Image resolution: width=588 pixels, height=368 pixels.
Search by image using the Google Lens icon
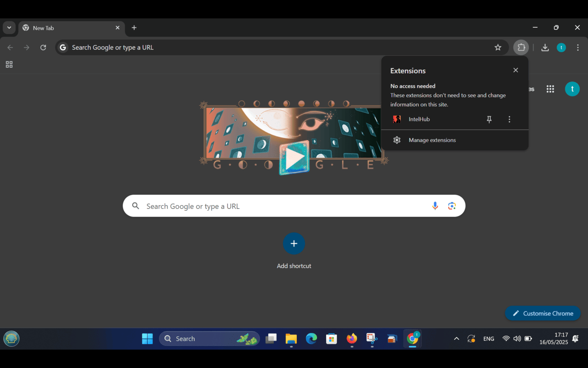coord(452,206)
